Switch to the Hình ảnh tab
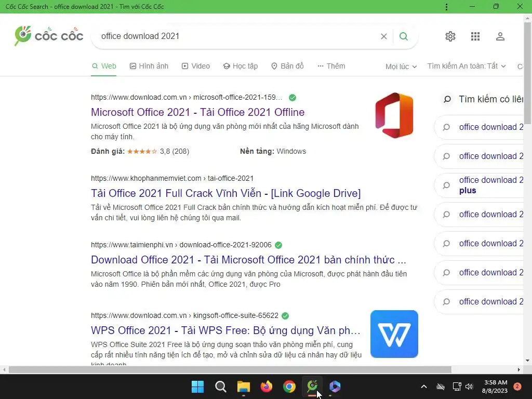This screenshot has height=399, width=532. coord(149,66)
